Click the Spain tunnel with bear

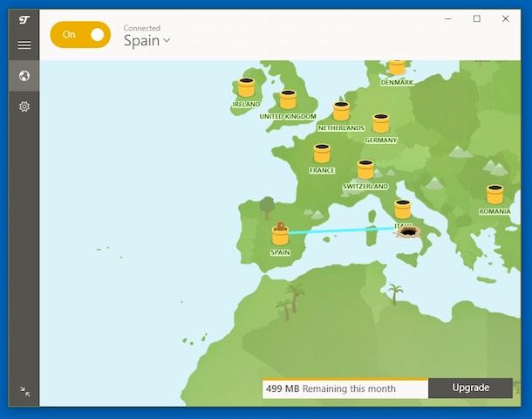tap(280, 234)
